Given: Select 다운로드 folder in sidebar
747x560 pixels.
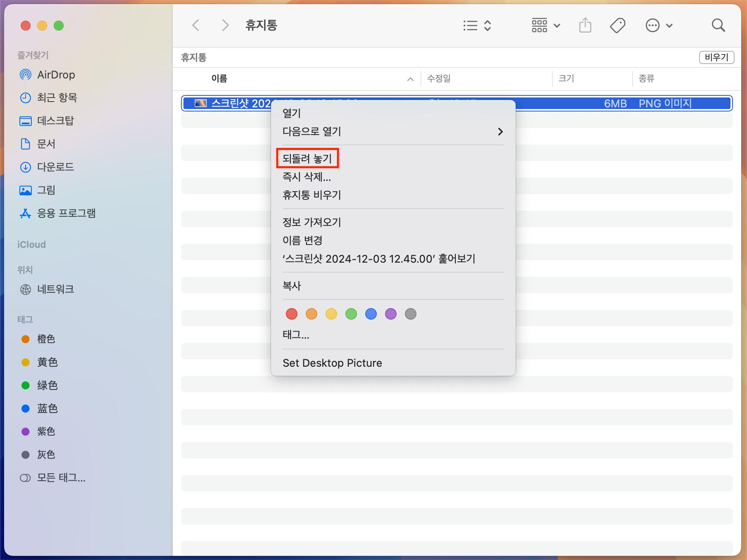Looking at the screenshot, I should pos(55,167).
